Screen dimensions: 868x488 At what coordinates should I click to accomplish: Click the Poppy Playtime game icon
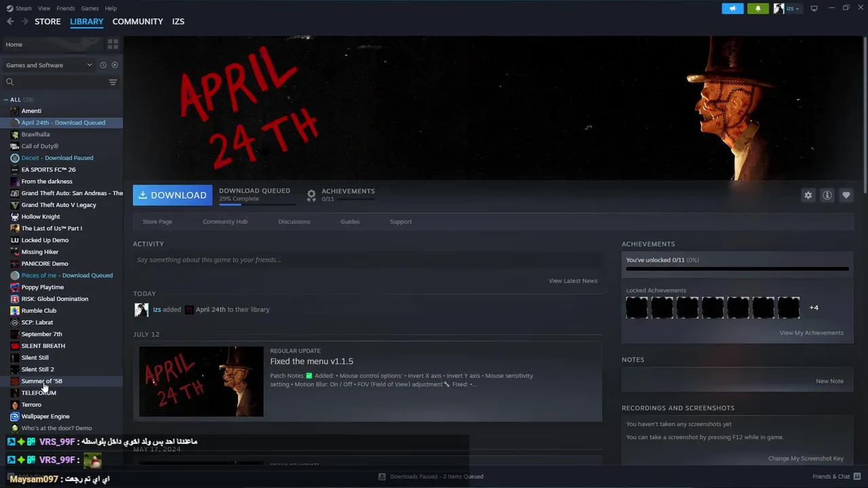point(15,287)
